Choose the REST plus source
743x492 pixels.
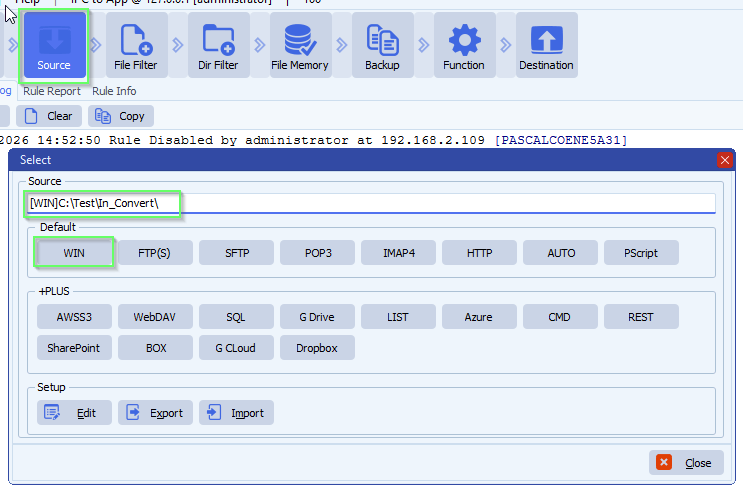(x=641, y=317)
